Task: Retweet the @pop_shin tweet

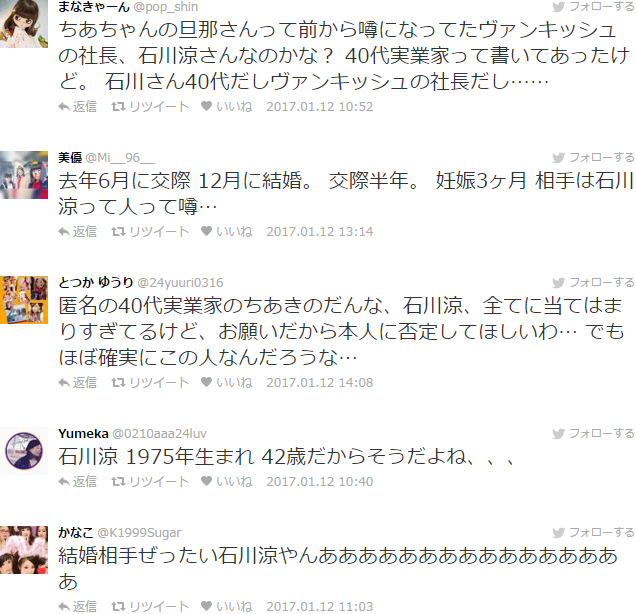Action: (x=150, y=107)
